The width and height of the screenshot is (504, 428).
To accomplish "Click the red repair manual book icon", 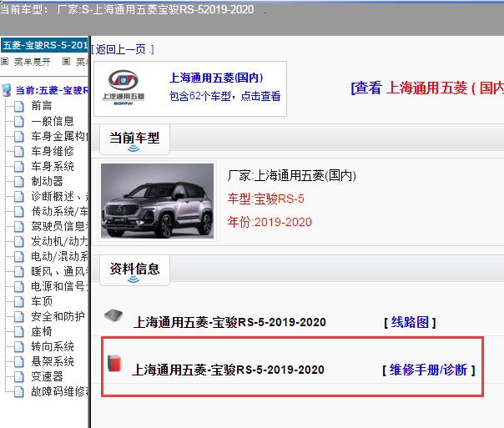I will pyautogui.click(x=114, y=364).
